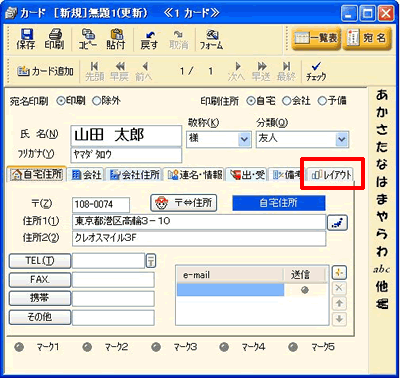Switch to the レイアウト tab
The image size is (400, 378).
[331, 175]
